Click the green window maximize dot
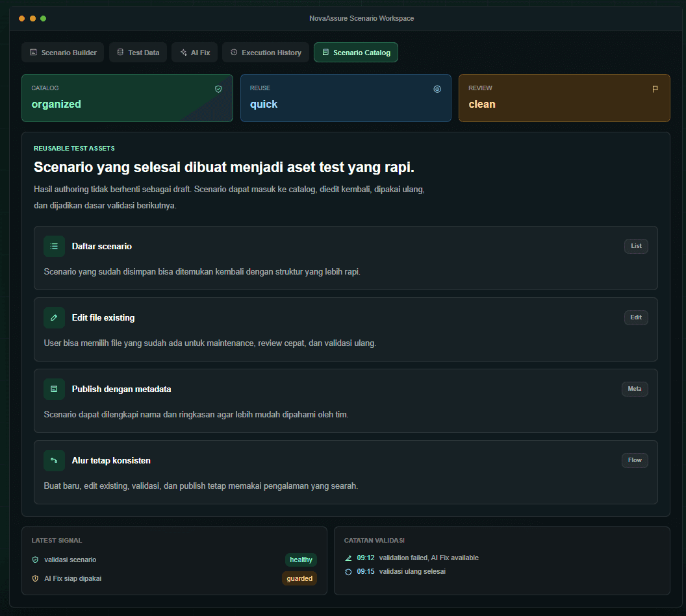 click(44, 18)
